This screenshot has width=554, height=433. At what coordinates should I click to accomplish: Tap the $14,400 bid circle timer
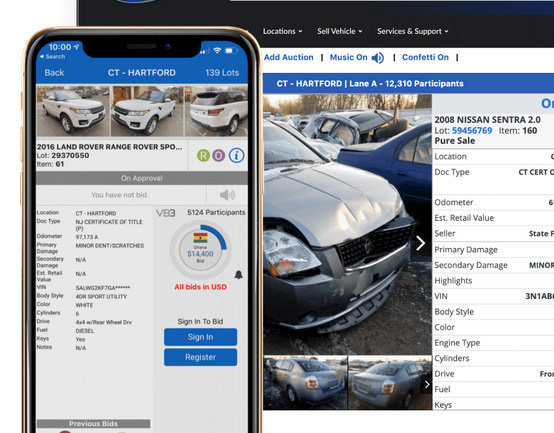pyautogui.click(x=200, y=250)
